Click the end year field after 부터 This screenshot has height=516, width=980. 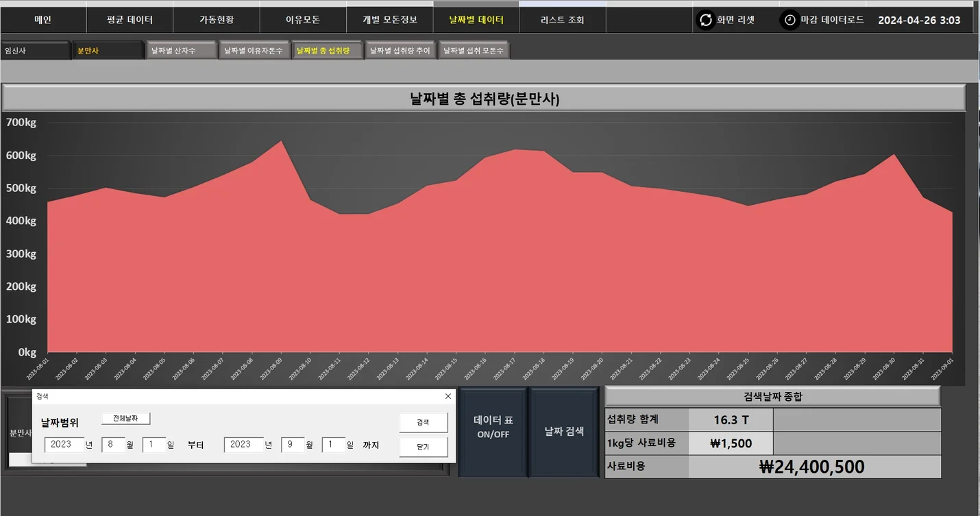pos(243,445)
